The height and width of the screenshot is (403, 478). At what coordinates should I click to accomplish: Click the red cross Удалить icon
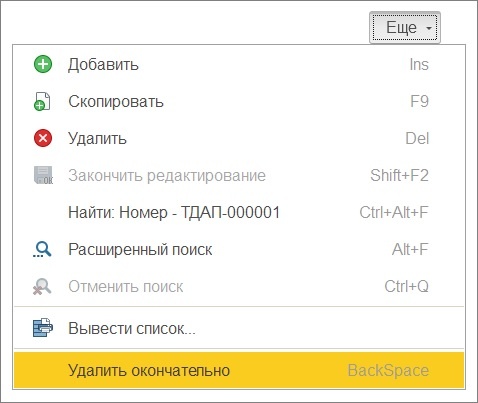[x=43, y=138]
